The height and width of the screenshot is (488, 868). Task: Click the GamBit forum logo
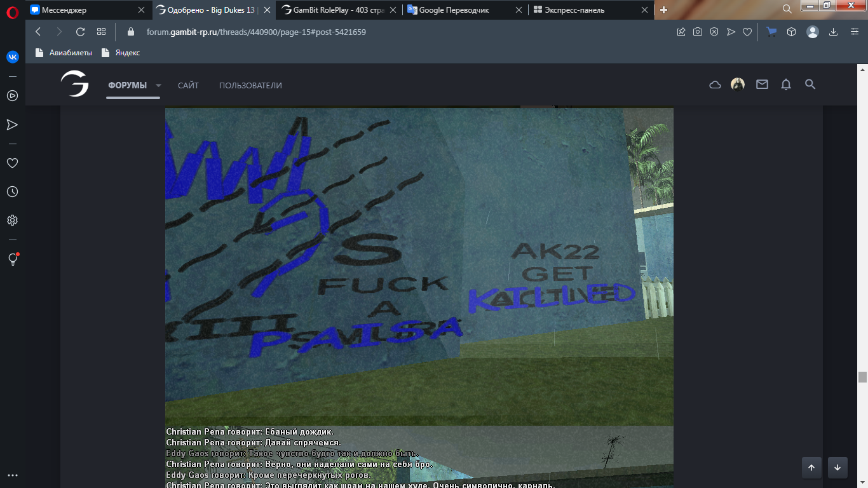click(x=74, y=85)
